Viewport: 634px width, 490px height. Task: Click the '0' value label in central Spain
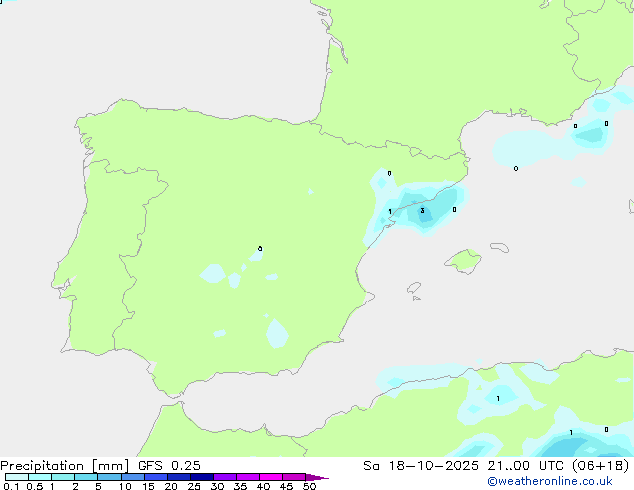tap(260, 249)
